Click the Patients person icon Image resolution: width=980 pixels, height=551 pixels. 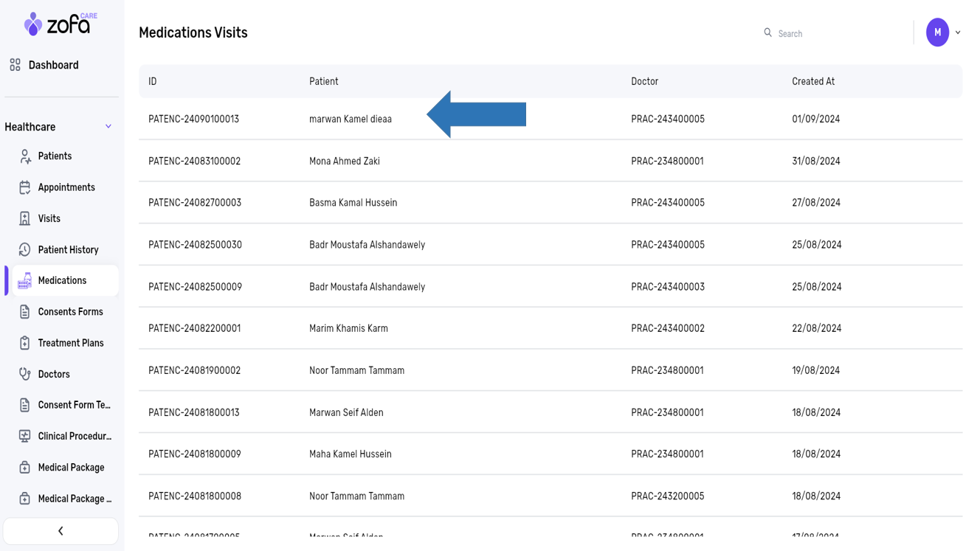tap(25, 156)
